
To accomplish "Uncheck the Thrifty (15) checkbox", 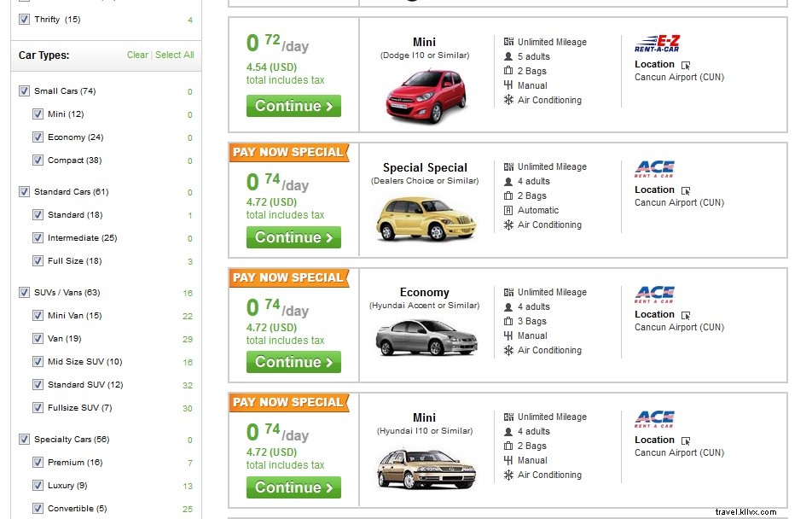I will (x=24, y=19).
